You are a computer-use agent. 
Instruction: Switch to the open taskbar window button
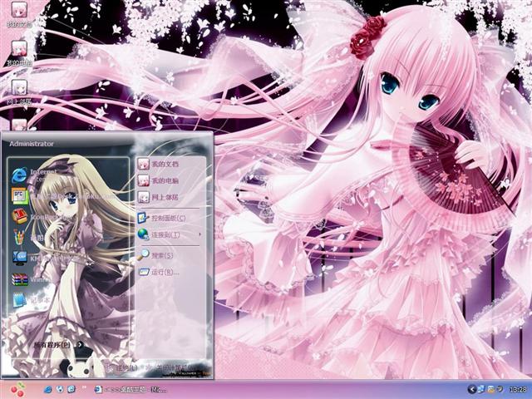click(x=131, y=389)
